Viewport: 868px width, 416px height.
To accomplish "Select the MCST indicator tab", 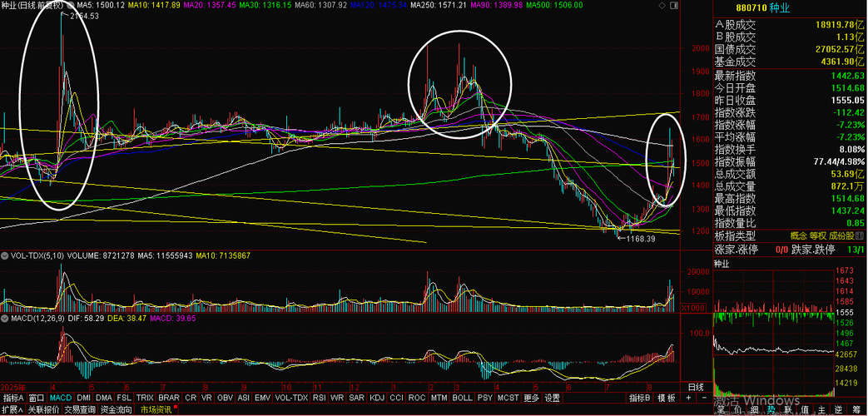I will coord(508,398).
